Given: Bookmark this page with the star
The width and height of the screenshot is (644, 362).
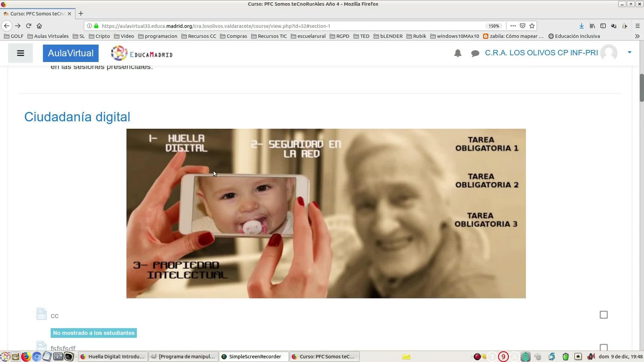Looking at the screenshot, I should coord(532,26).
